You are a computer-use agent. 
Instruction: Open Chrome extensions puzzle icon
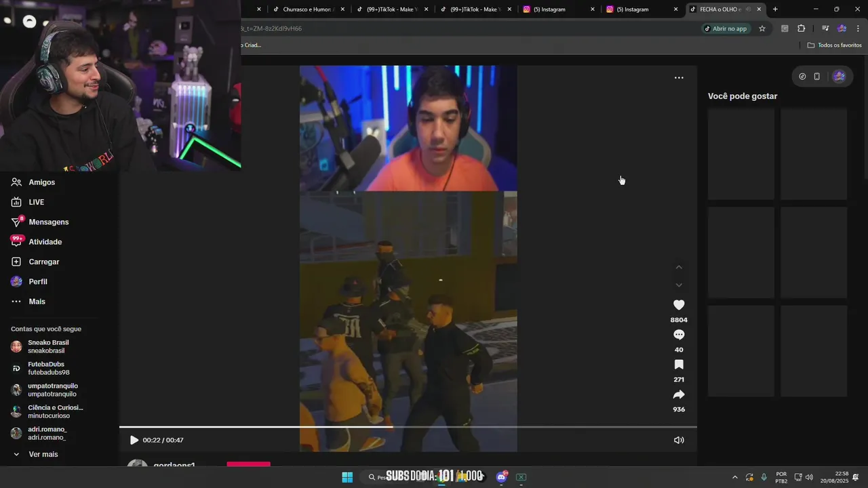pos(802,28)
